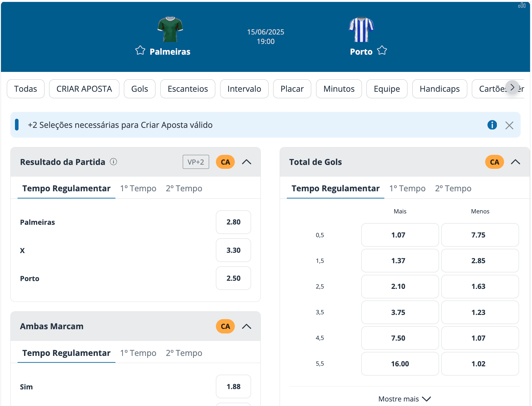Pick Menos 4,5 gols at 1.07

[x=480, y=338]
